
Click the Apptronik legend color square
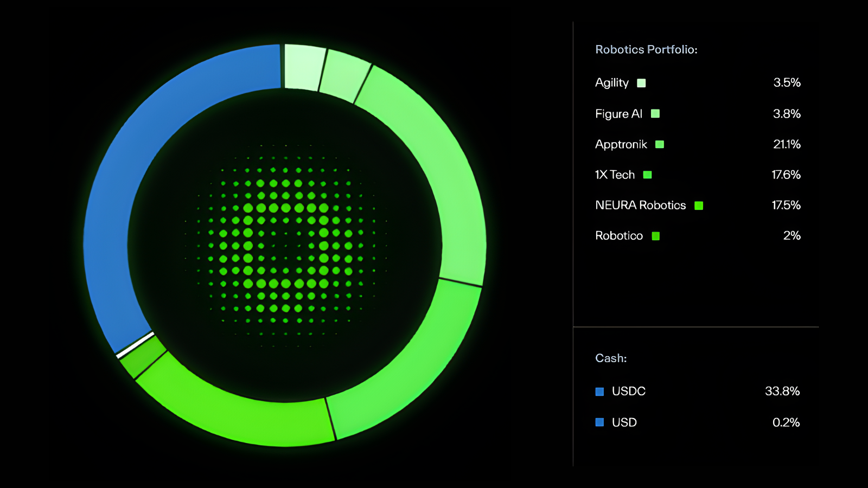(x=660, y=144)
